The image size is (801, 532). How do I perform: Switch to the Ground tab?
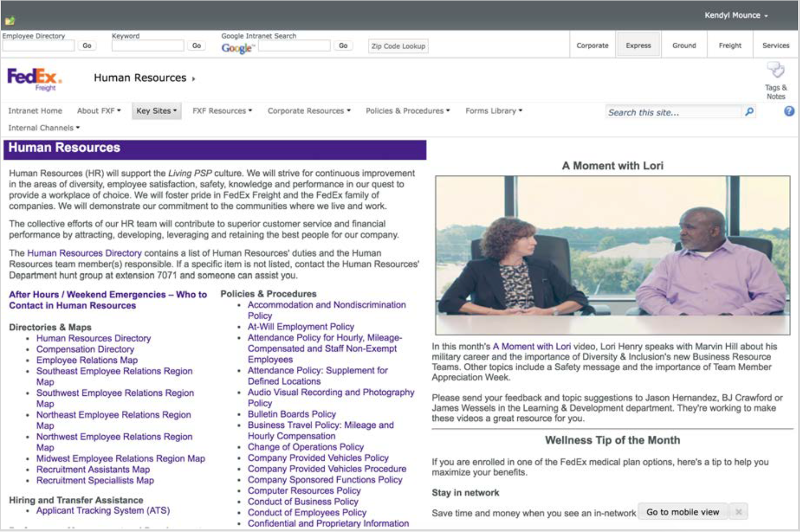point(684,45)
